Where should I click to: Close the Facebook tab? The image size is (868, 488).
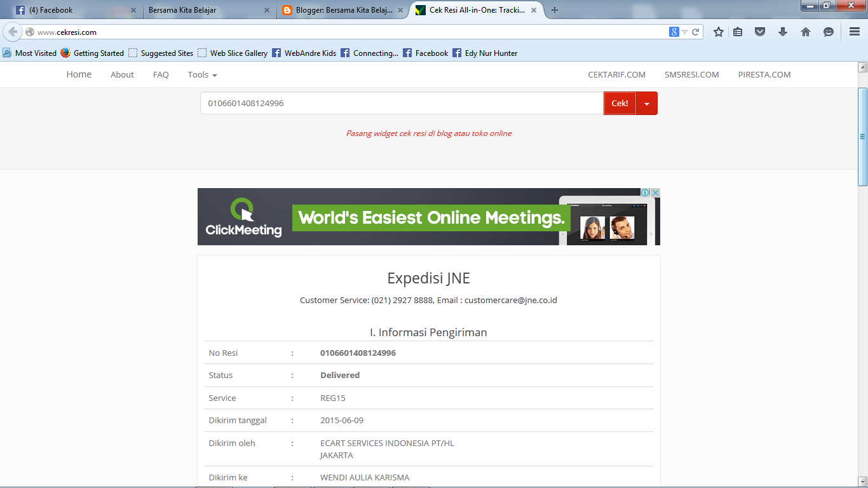(133, 10)
